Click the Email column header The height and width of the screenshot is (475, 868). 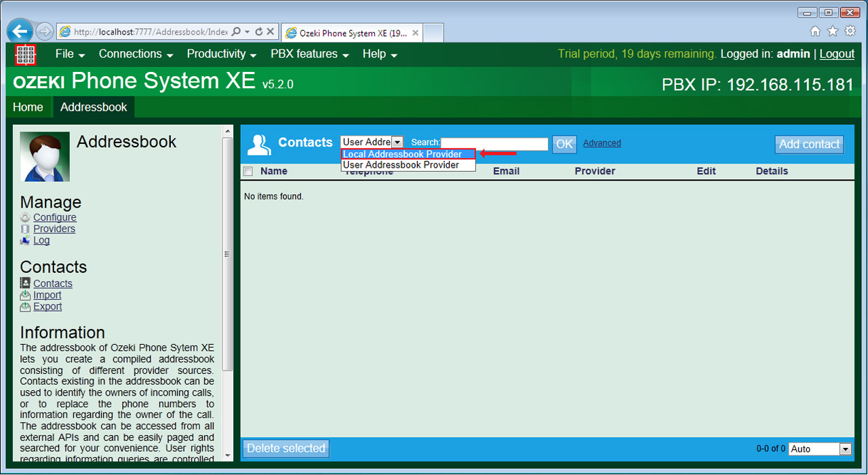click(x=507, y=171)
